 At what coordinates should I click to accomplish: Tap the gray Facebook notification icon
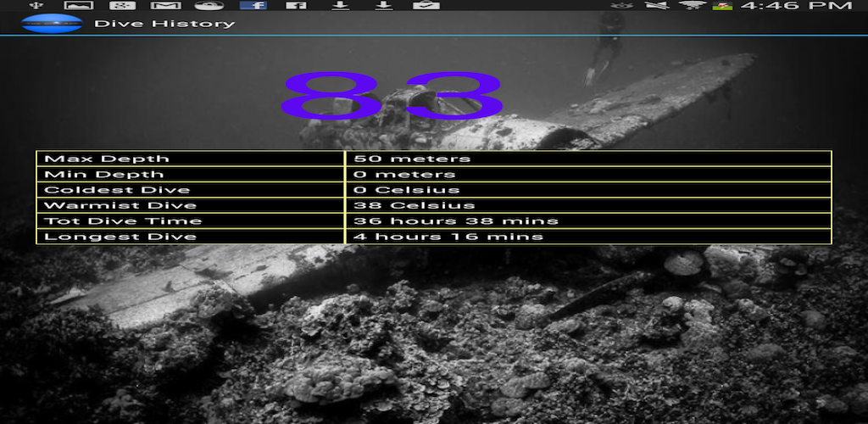(x=296, y=5)
